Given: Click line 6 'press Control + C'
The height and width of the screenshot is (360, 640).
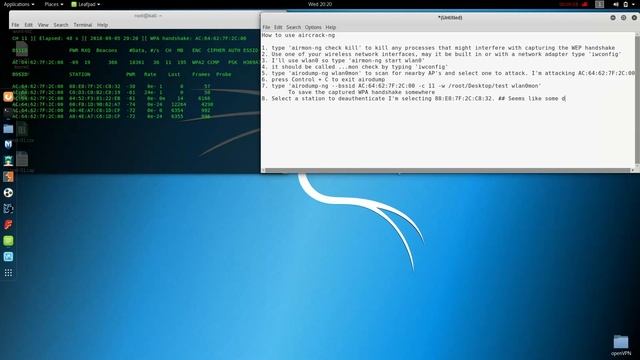Looking at the screenshot, I should click(x=323, y=79).
